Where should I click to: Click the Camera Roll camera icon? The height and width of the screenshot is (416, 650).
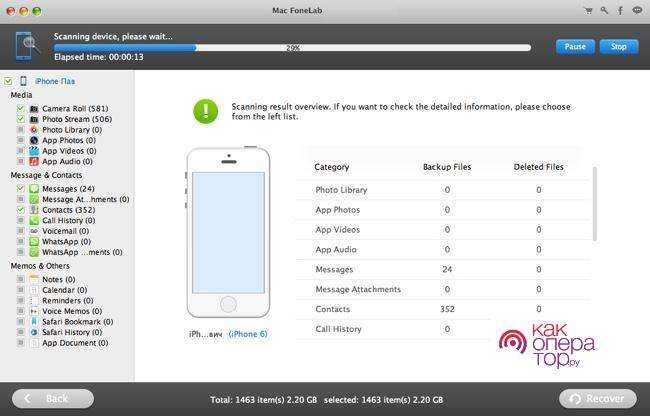34,109
